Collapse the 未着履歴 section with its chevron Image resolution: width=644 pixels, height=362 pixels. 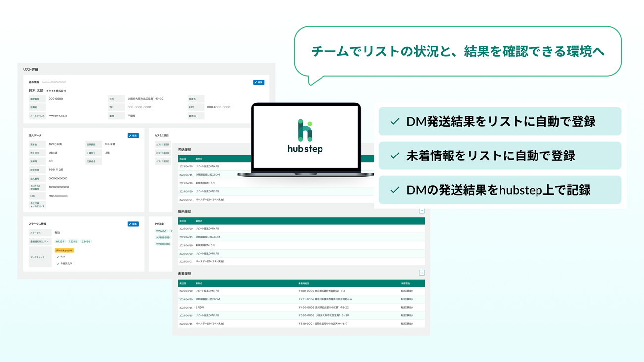422,273
